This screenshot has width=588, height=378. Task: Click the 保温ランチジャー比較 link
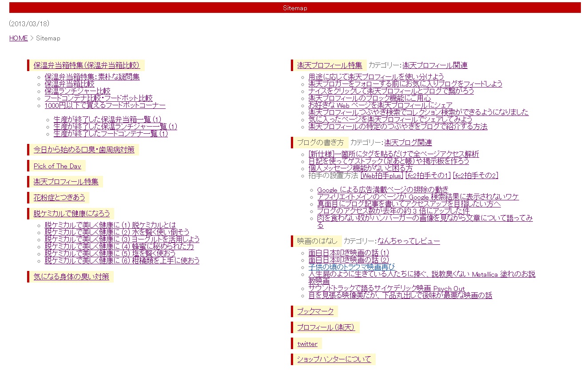77,91
